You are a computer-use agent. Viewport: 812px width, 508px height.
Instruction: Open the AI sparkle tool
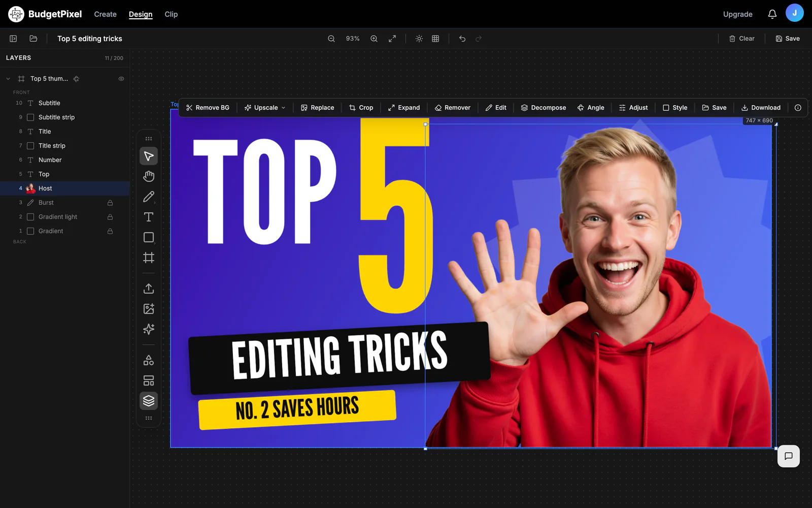(149, 329)
